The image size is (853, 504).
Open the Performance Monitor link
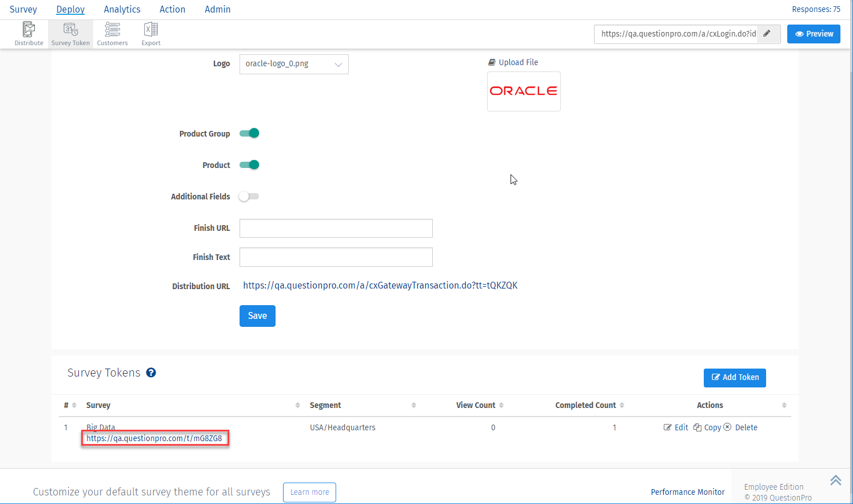687,492
